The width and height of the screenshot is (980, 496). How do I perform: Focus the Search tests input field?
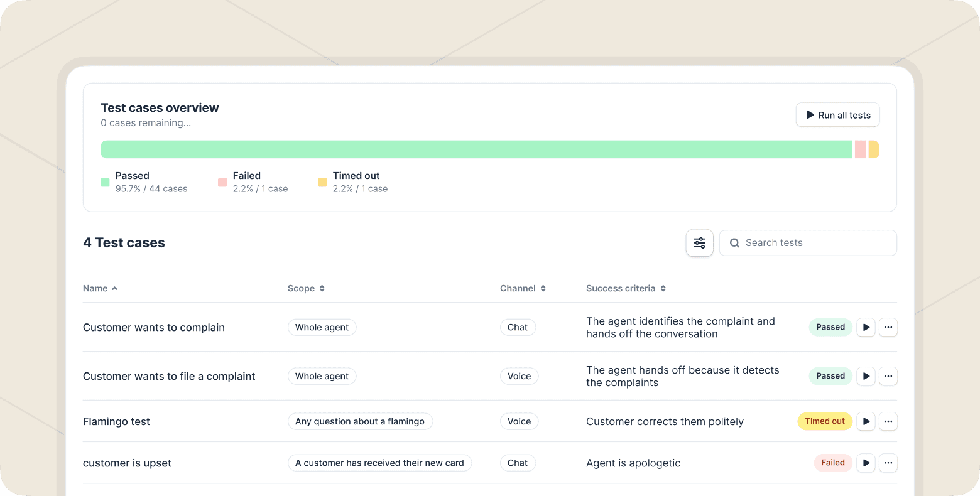[808, 243]
